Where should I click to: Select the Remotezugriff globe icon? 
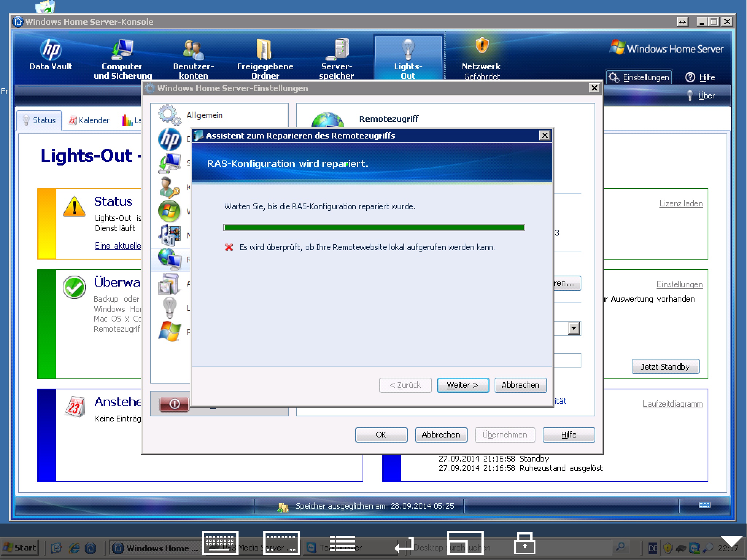coord(170,259)
